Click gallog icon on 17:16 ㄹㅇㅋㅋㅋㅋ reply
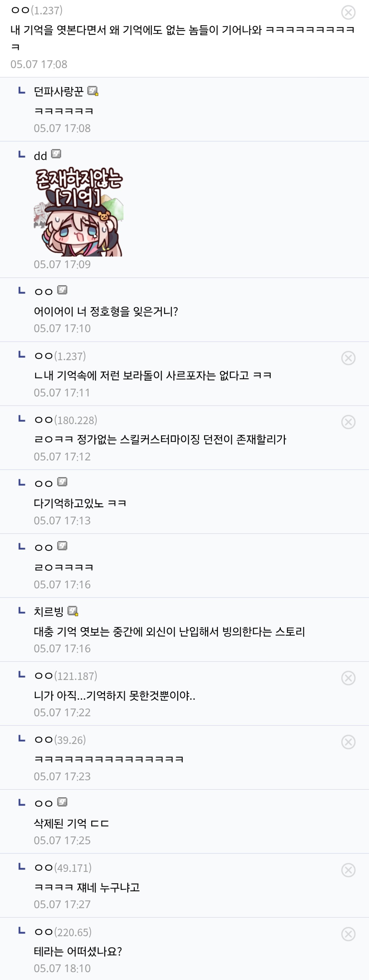 62,546
